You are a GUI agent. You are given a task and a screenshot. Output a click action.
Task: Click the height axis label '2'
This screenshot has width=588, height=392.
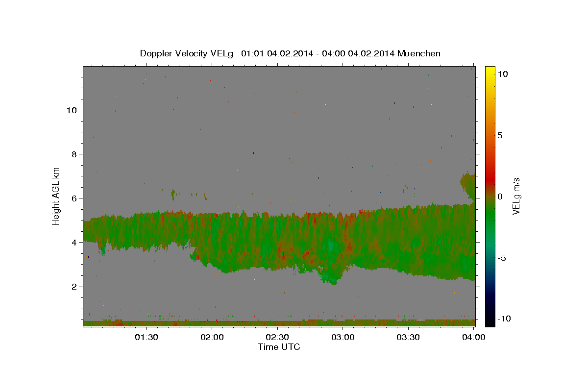click(73, 287)
